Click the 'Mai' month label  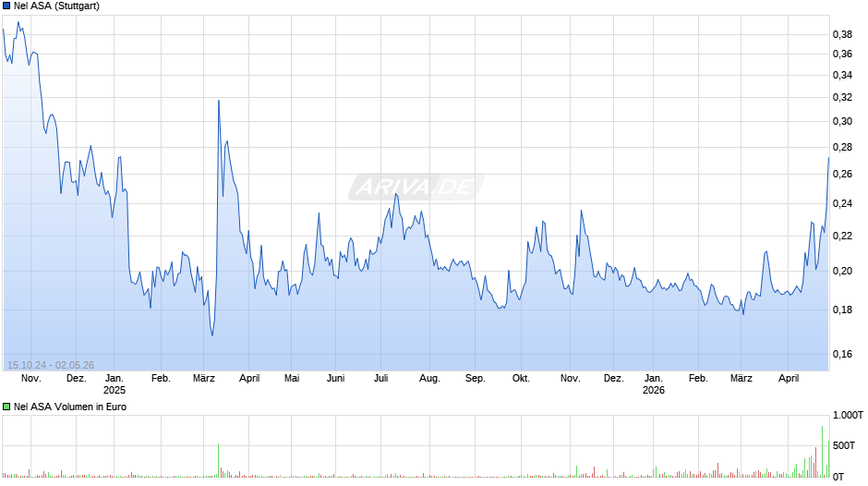292,379
